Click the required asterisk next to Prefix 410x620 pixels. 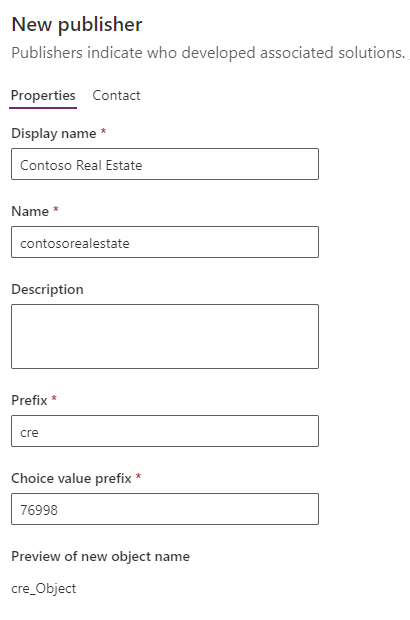pyautogui.click(x=54, y=399)
